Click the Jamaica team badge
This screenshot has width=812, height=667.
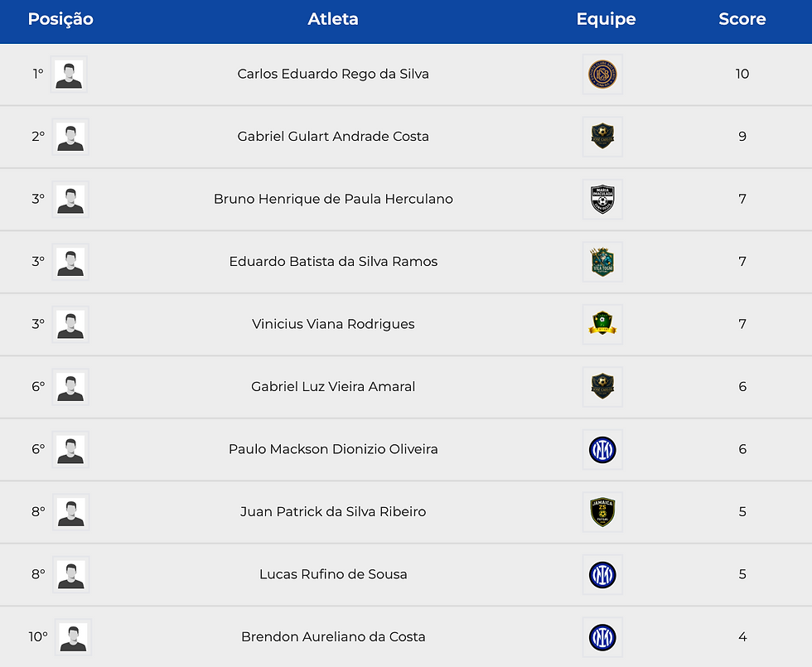click(602, 512)
